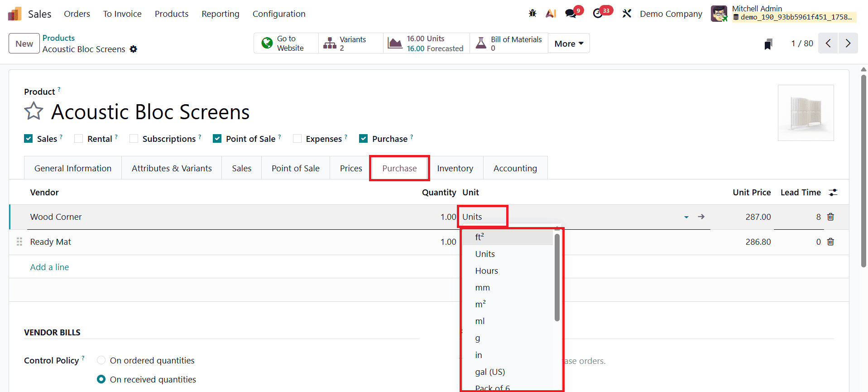
Task: Click the Bill of Materials flask icon
Action: pos(481,43)
